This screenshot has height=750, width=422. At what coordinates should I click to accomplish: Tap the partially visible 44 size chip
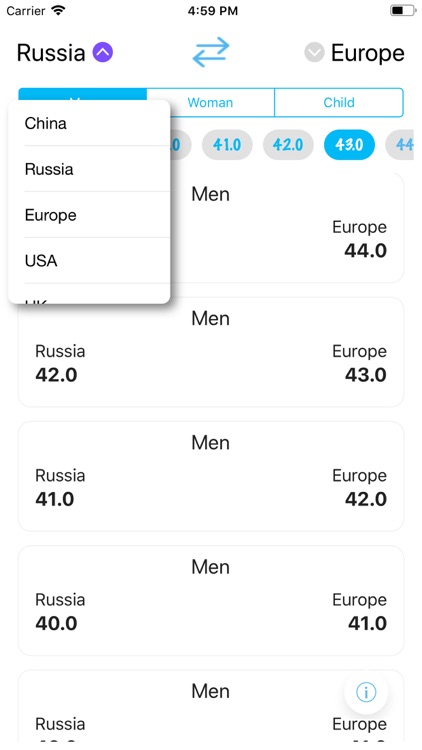[x=400, y=144]
